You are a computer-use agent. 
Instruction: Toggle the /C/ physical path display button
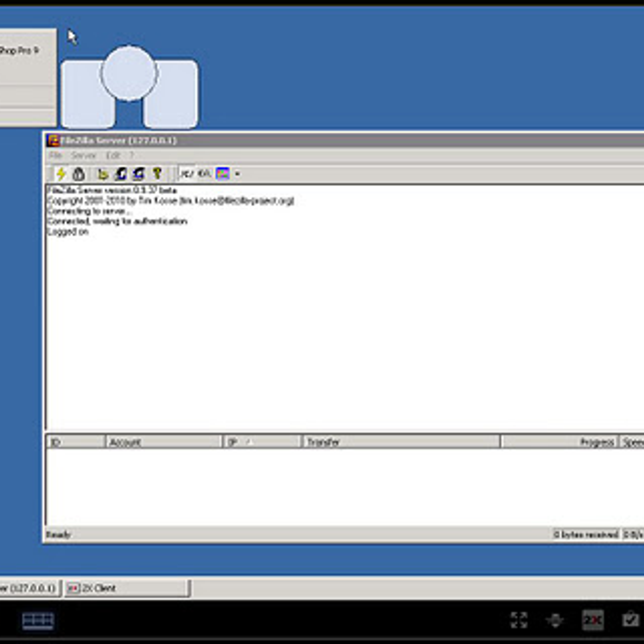187,174
